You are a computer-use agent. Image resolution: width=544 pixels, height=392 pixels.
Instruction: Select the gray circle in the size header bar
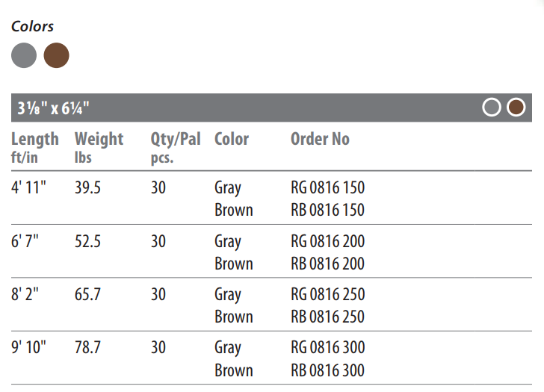pyautogui.click(x=492, y=107)
